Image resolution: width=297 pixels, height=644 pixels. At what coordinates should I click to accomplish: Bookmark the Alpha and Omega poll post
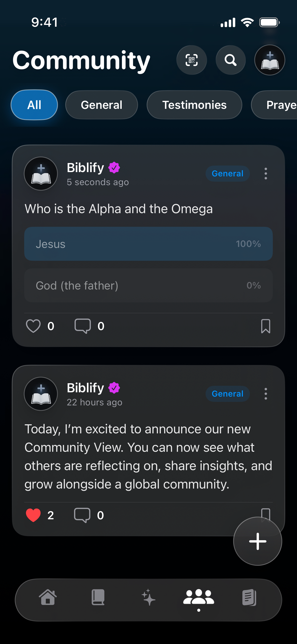266,326
